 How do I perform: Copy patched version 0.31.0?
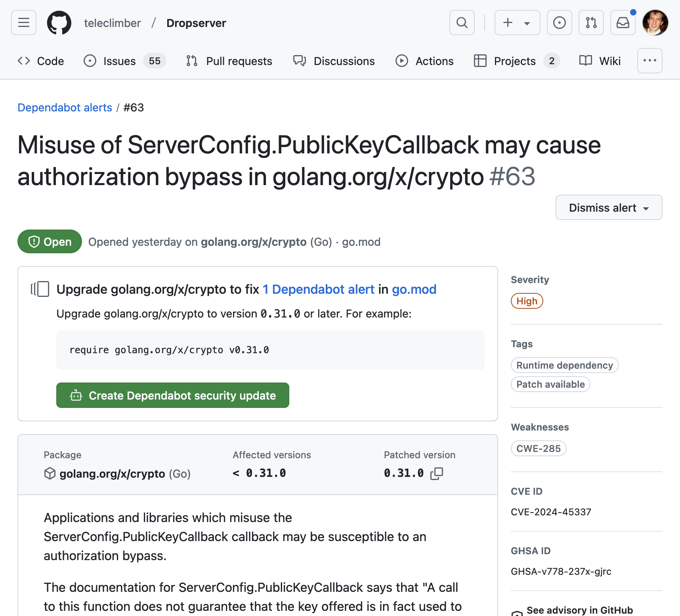[x=437, y=473]
